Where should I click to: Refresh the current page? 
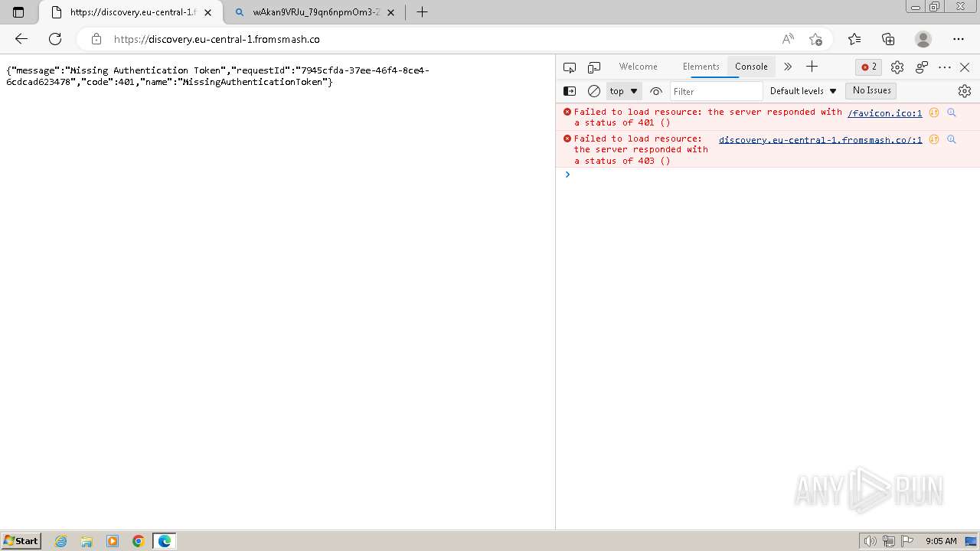(55, 39)
